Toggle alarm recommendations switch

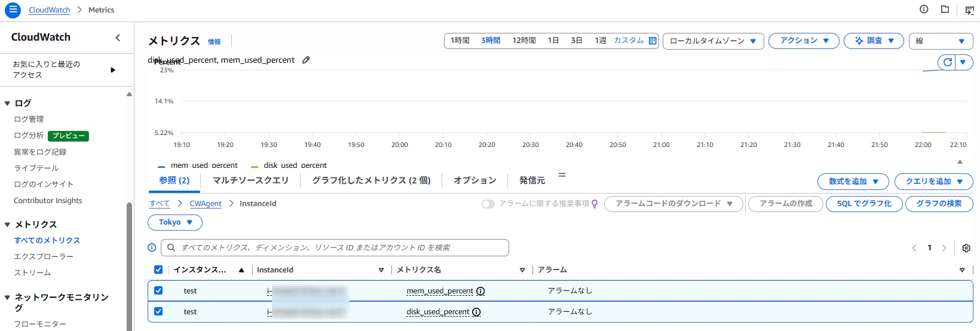pyautogui.click(x=488, y=204)
